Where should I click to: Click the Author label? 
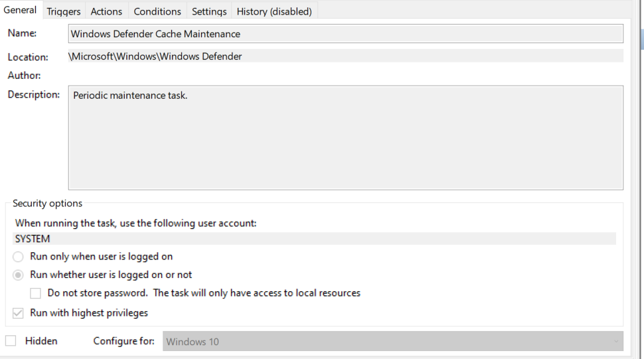[24, 76]
